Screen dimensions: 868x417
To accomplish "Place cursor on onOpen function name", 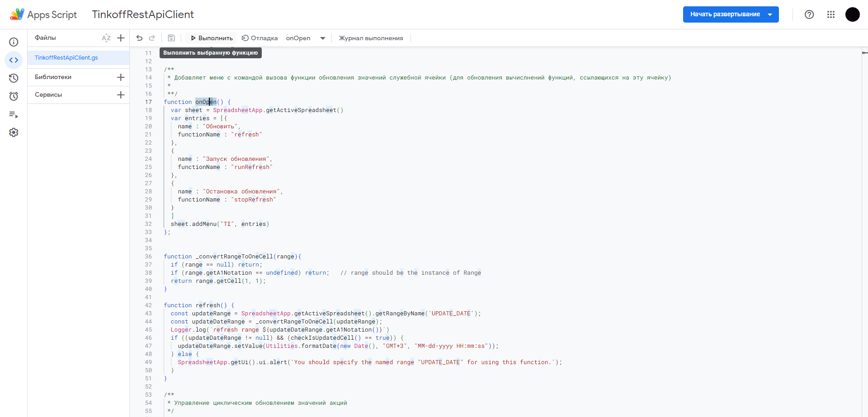I will 206,102.
